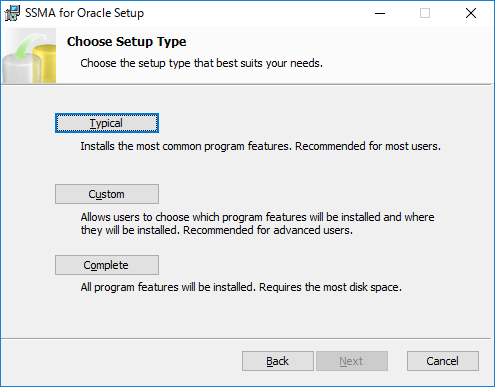Click the disabled maximize window icon
495x387 pixels.
425,13
